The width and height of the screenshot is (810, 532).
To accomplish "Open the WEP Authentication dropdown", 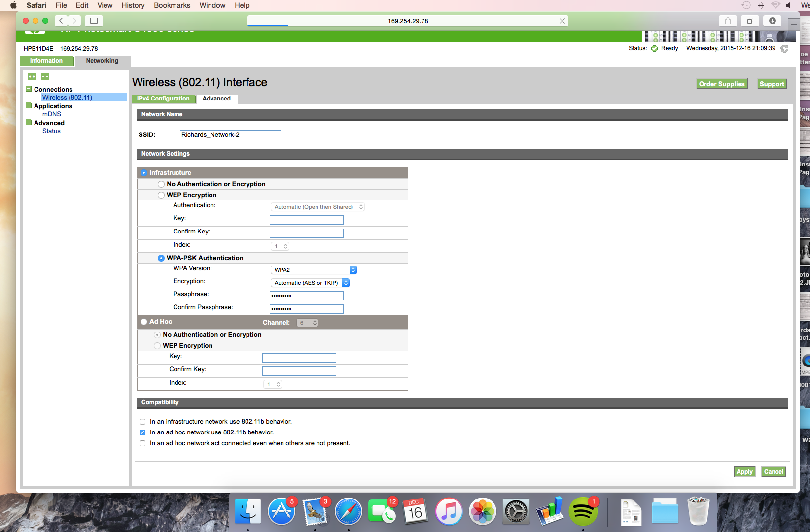I will click(x=318, y=207).
